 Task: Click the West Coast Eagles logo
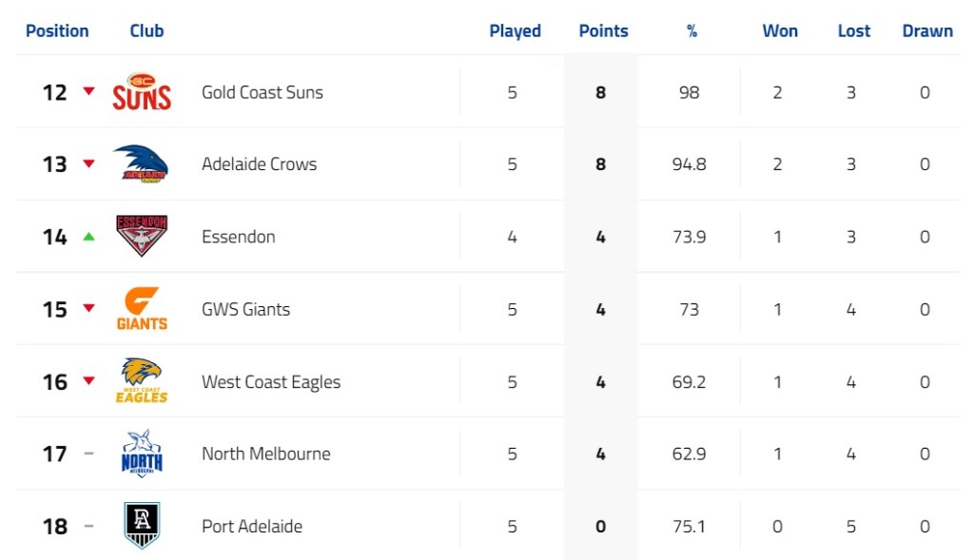pyautogui.click(x=142, y=381)
